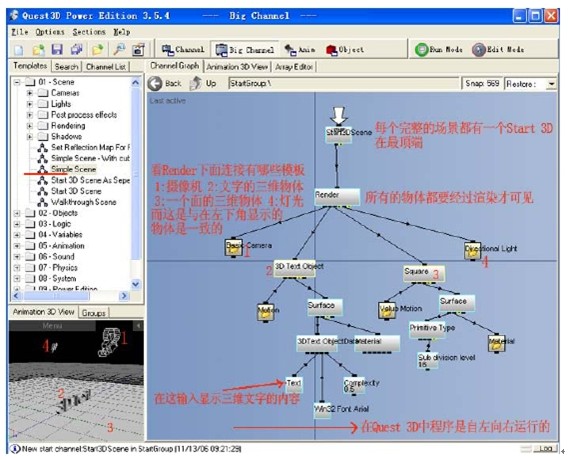Switch to the Anim section
Image resolution: width=570 pixels, height=460 pixels.
300,50
